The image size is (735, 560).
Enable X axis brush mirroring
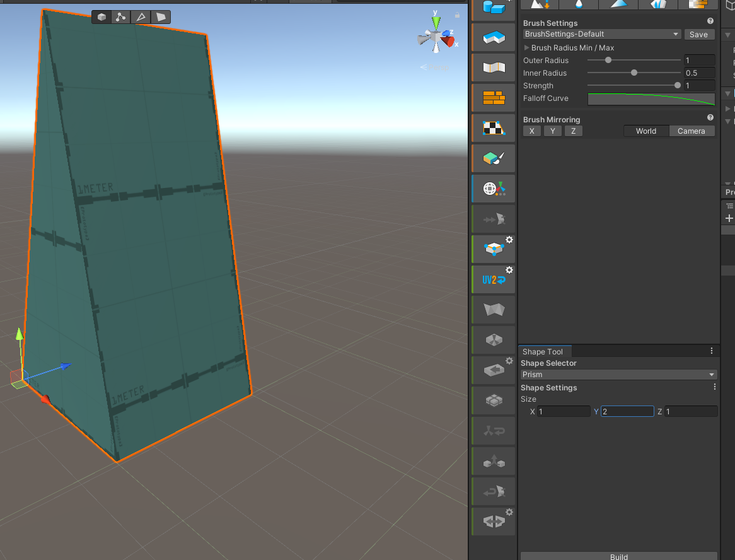point(531,131)
